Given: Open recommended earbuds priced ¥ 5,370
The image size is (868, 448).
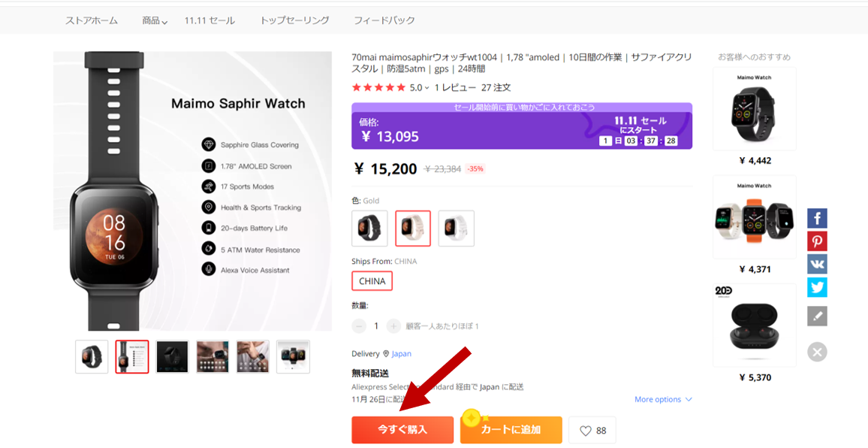Looking at the screenshot, I should (x=755, y=325).
